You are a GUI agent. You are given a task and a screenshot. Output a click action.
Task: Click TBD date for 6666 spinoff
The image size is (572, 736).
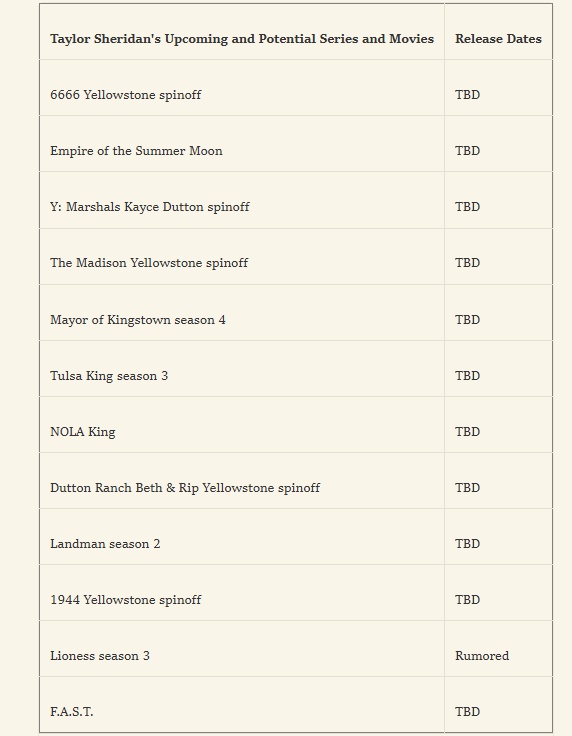point(467,95)
